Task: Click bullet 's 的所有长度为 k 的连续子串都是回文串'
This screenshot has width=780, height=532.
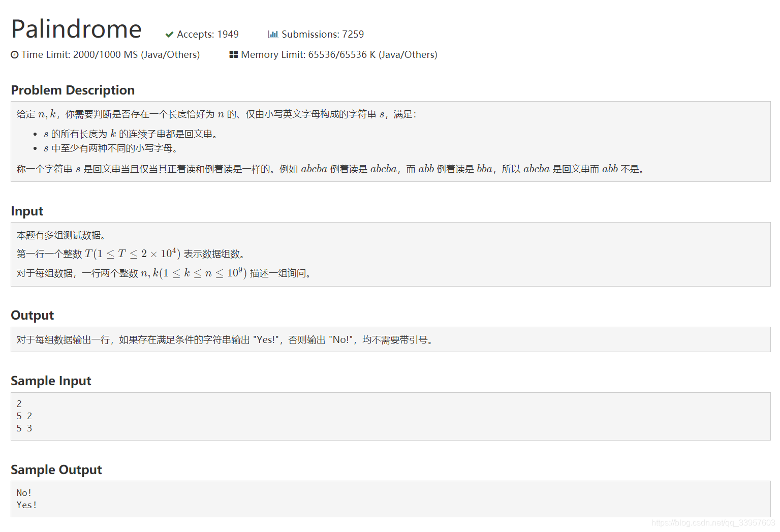Action: (x=131, y=134)
